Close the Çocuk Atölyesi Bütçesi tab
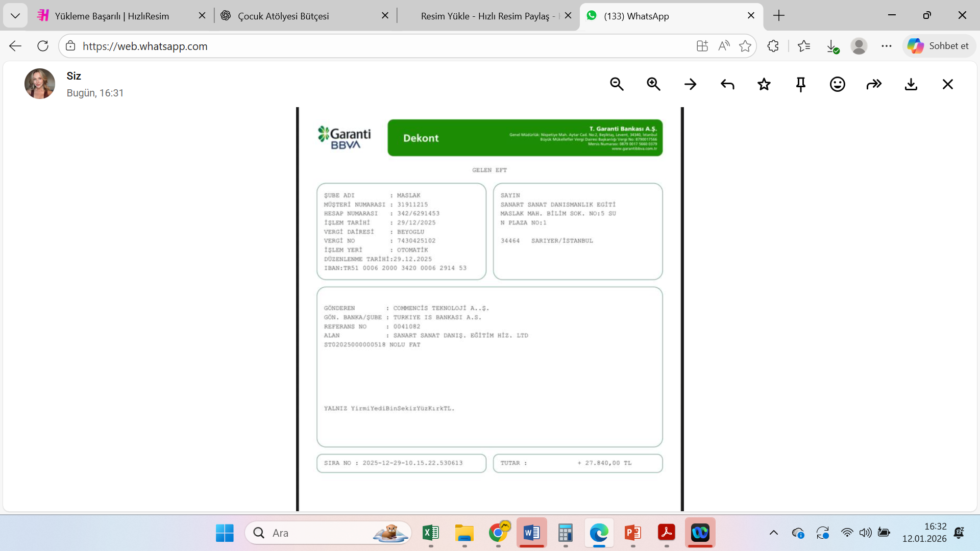The height and width of the screenshot is (551, 980). [x=385, y=16]
